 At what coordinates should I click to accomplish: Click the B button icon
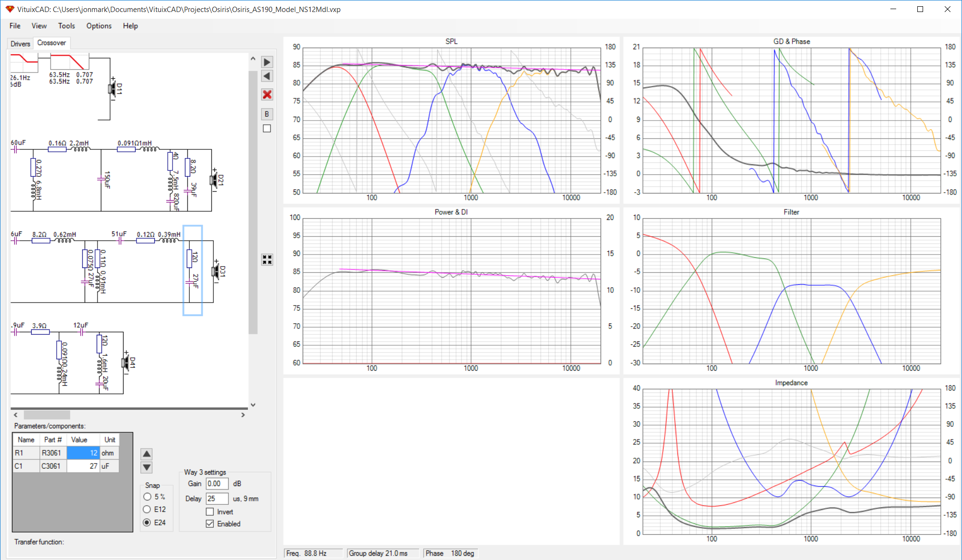point(267,114)
